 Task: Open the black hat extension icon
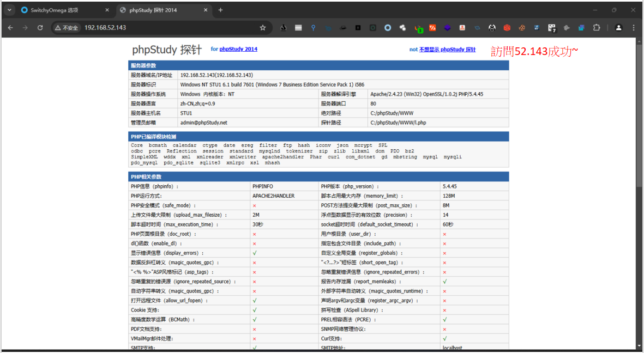point(343,27)
